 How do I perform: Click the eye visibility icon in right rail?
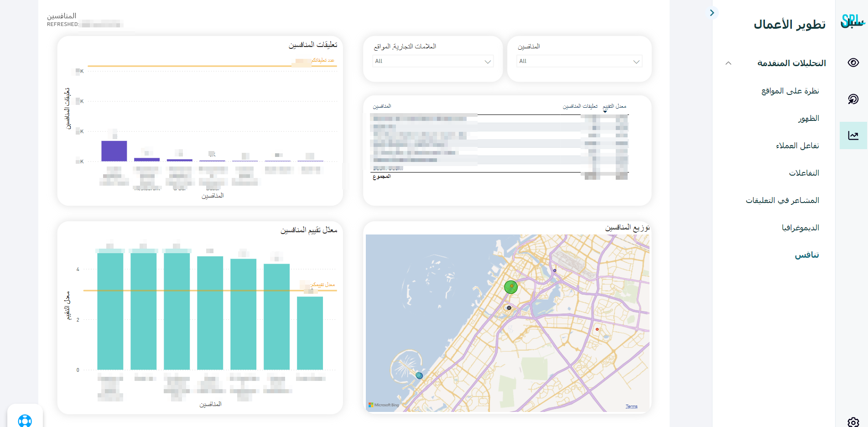(853, 62)
